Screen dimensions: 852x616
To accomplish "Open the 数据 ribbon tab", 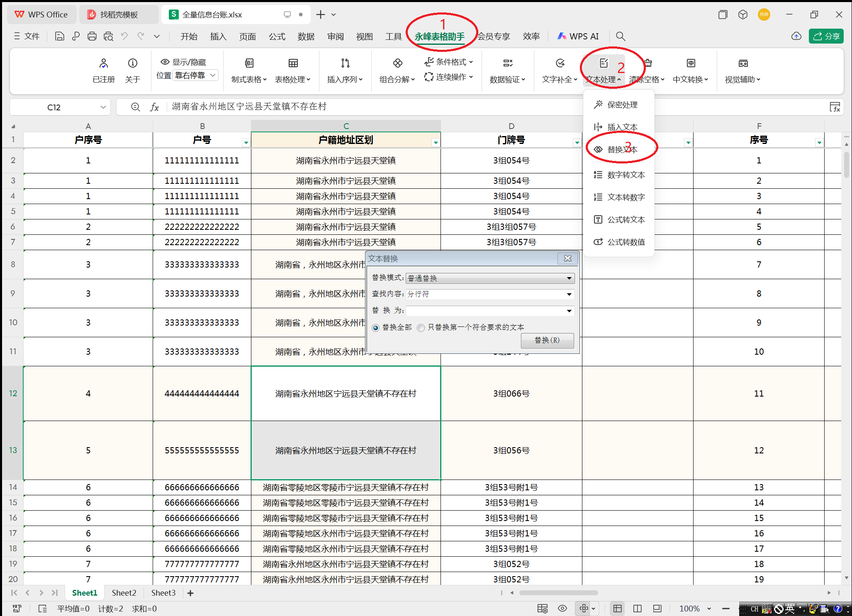I will [x=306, y=37].
